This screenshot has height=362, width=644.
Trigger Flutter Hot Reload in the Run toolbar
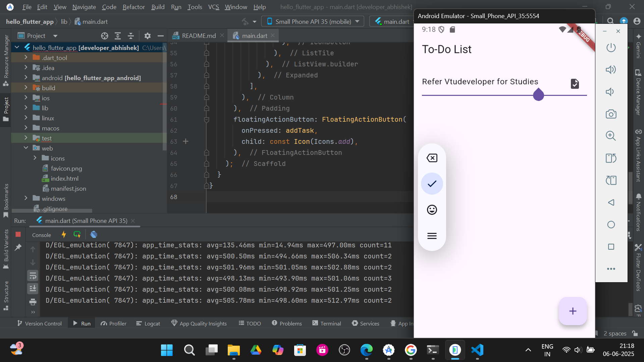tap(64, 235)
